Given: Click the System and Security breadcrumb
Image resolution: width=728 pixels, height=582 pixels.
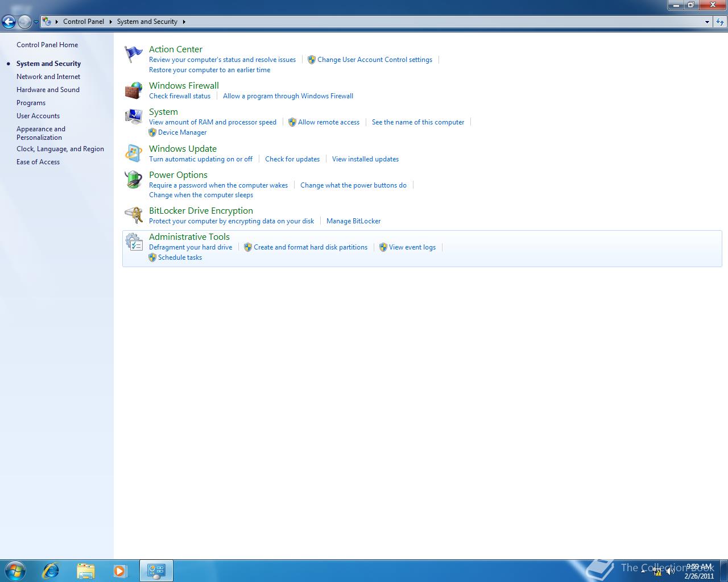Looking at the screenshot, I should pyautogui.click(x=147, y=22).
